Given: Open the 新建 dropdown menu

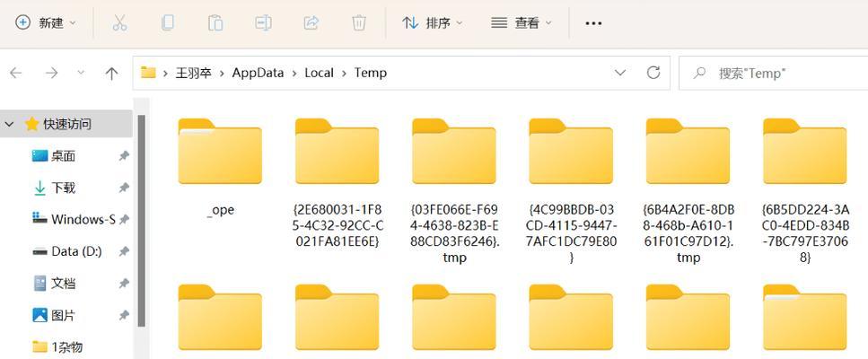Looking at the screenshot, I should click(46, 23).
